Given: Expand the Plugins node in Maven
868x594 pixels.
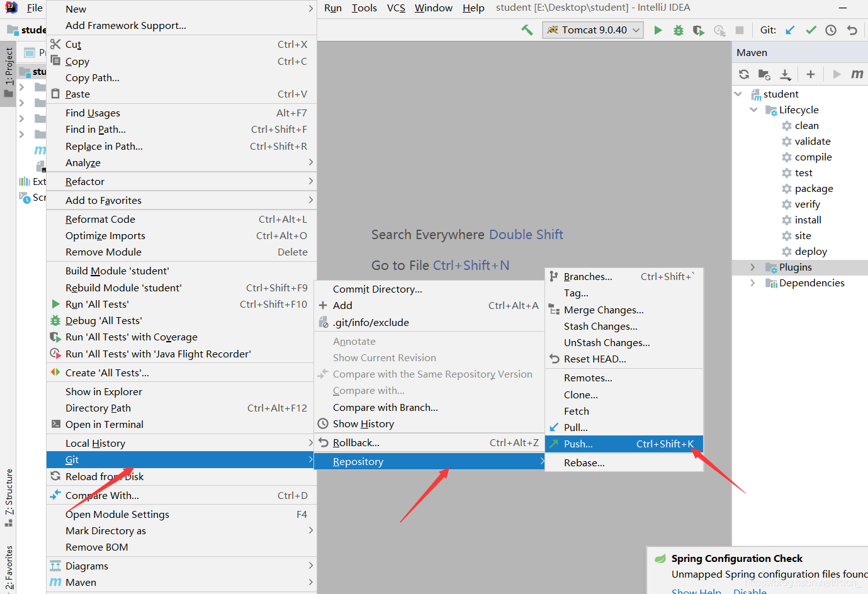Looking at the screenshot, I should (753, 267).
